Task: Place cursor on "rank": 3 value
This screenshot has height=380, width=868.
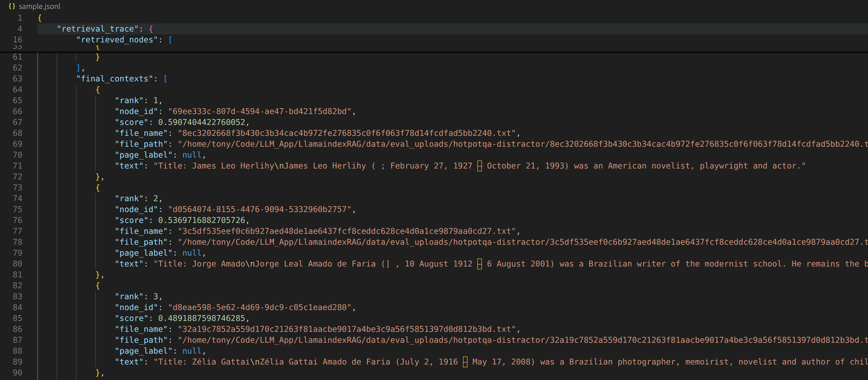Action: click(156, 297)
